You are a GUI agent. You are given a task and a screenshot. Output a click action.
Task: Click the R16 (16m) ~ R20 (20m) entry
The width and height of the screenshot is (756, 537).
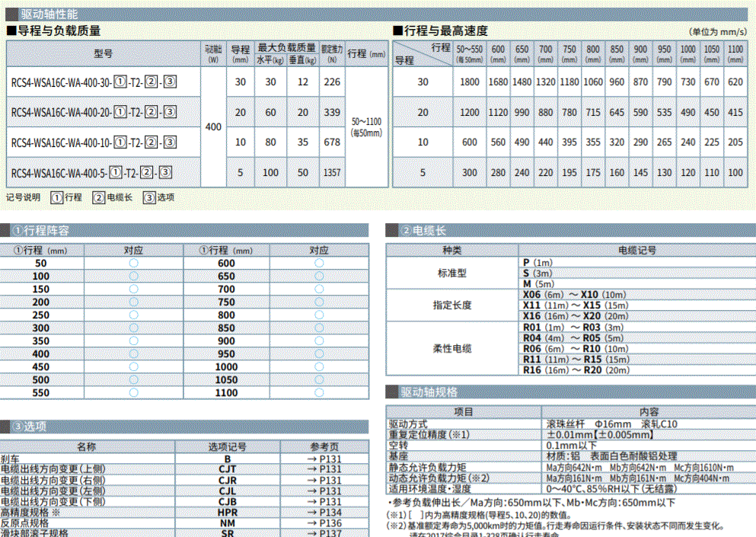(x=576, y=370)
